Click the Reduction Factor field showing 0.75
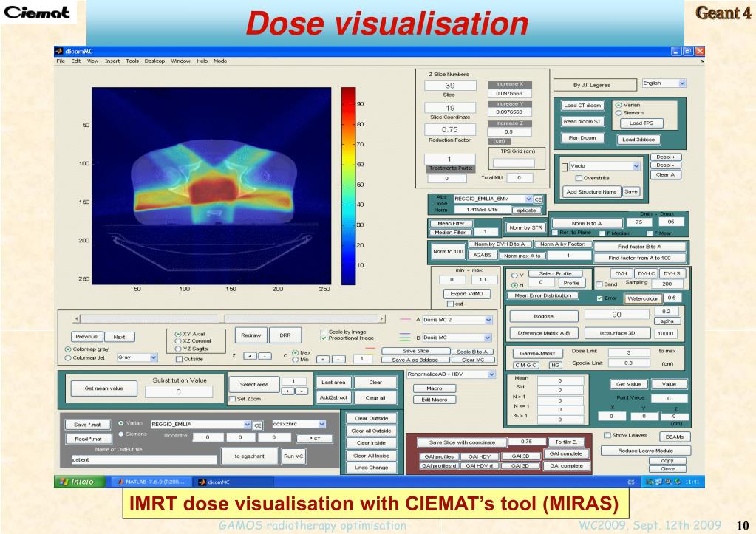This screenshot has height=534, width=756. (x=450, y=130)
